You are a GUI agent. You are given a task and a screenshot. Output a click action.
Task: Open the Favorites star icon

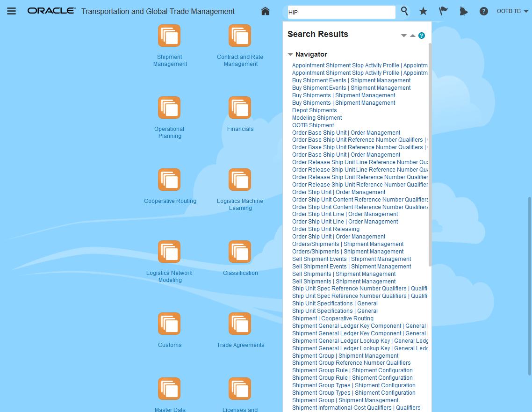(423, 12)
